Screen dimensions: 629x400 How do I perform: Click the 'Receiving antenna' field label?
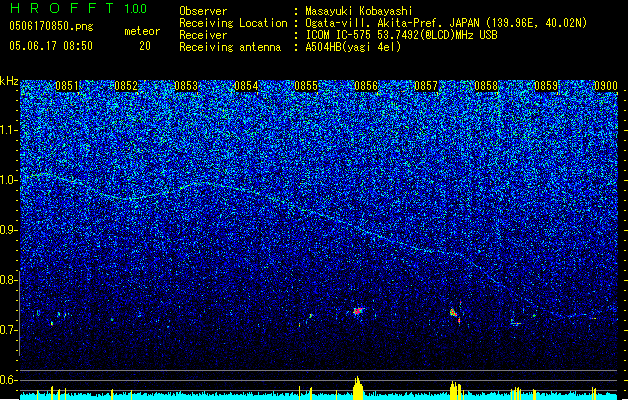230,47
